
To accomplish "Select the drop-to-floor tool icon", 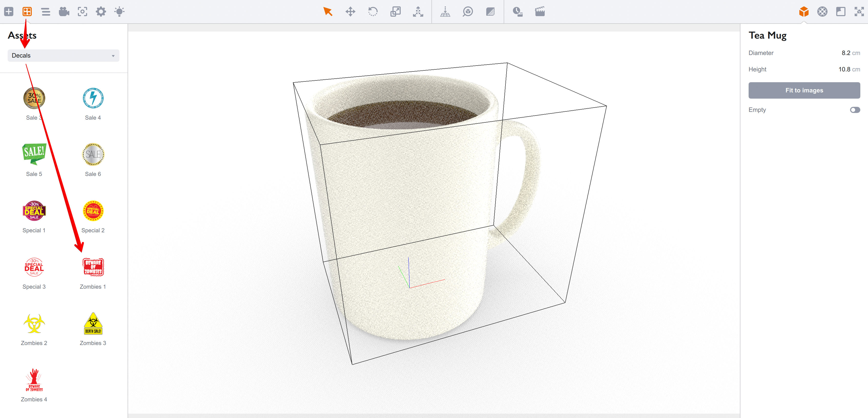I will (x=446, y=12).
